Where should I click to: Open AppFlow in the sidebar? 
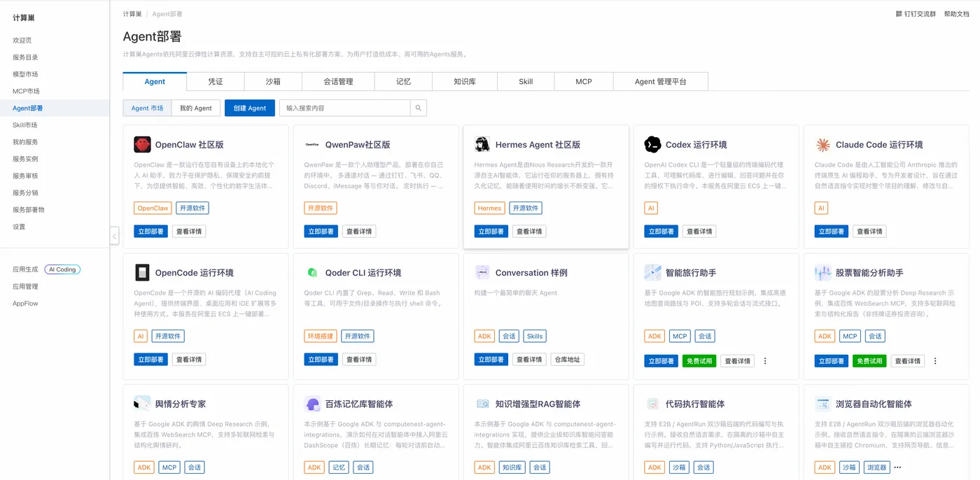(25, 304)
